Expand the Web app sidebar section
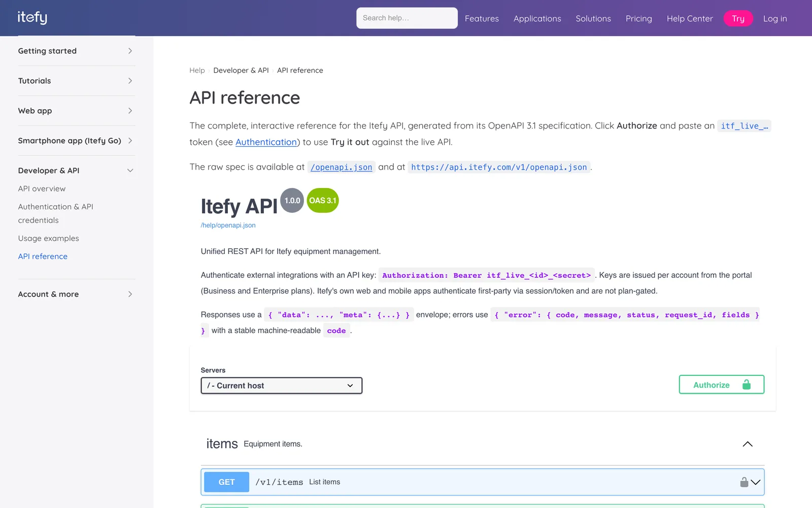 pos(77,111)
